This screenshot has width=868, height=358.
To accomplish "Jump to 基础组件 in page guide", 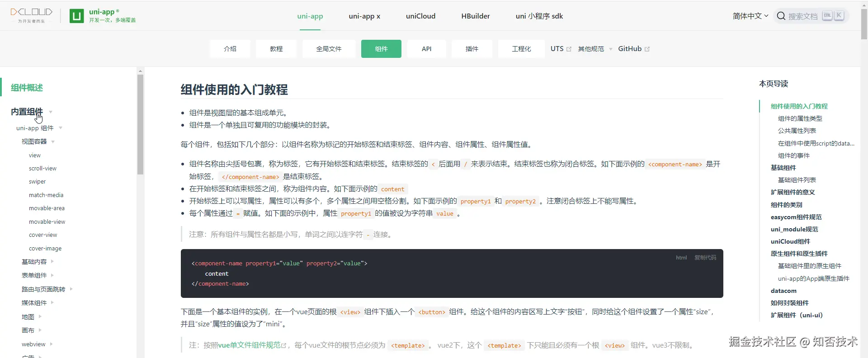I will click(783, 168).
